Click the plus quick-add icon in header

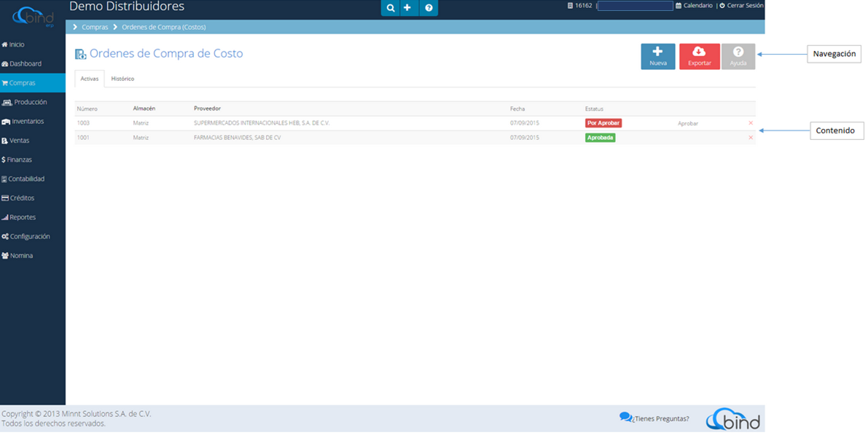407,8
